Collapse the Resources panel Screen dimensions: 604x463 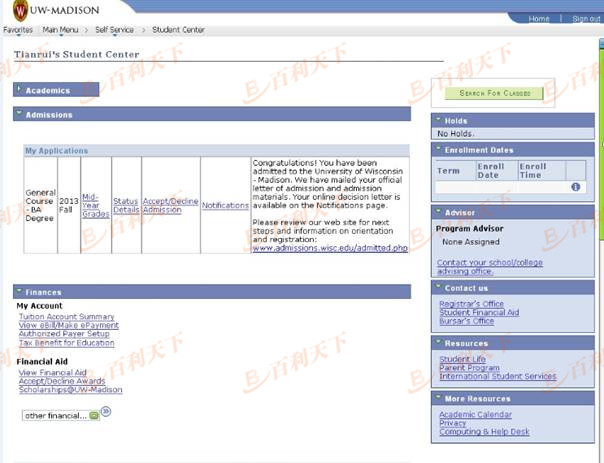pos(438,342)
